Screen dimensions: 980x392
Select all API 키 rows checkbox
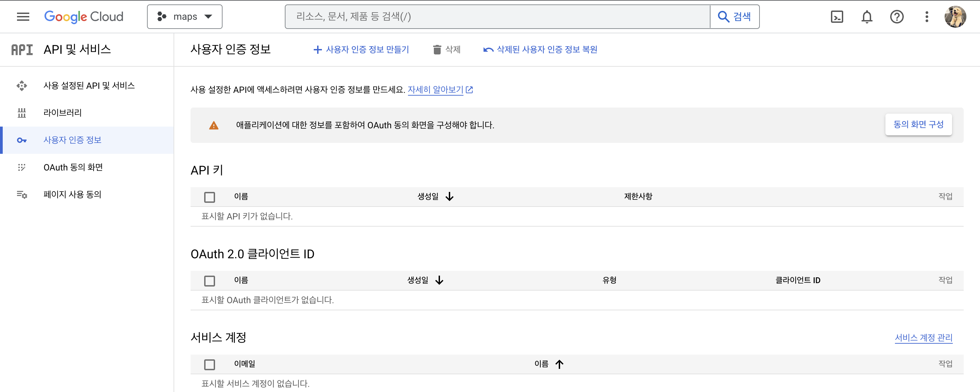click(210, 197)
